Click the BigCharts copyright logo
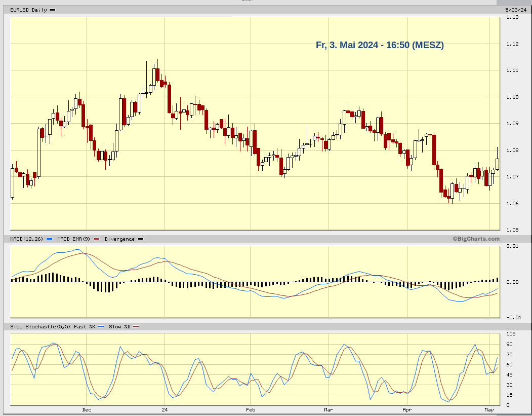The width and height of the screenshot is (532, 416). coord(476,238)
